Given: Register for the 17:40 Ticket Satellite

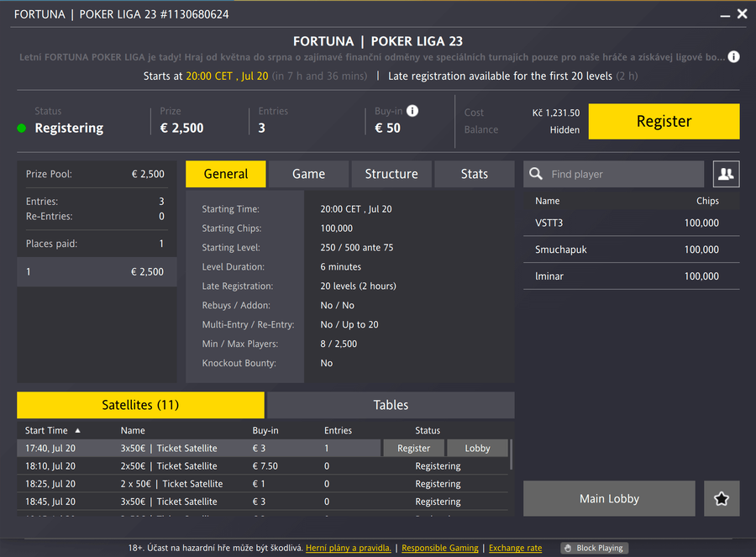Looking at the screenshot, I should (x=413, y=449).
